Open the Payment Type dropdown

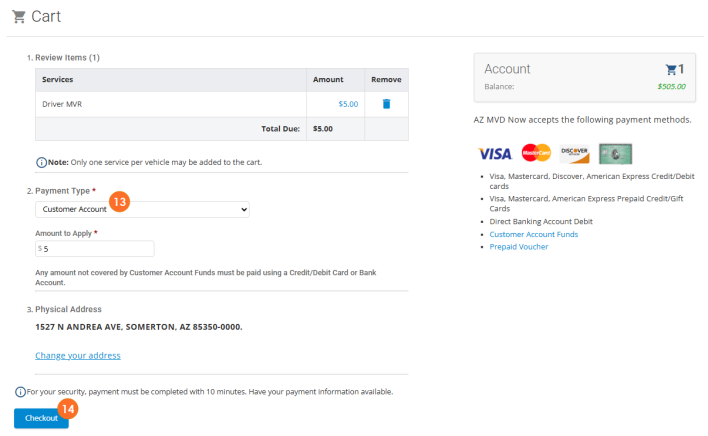(142, 209)
